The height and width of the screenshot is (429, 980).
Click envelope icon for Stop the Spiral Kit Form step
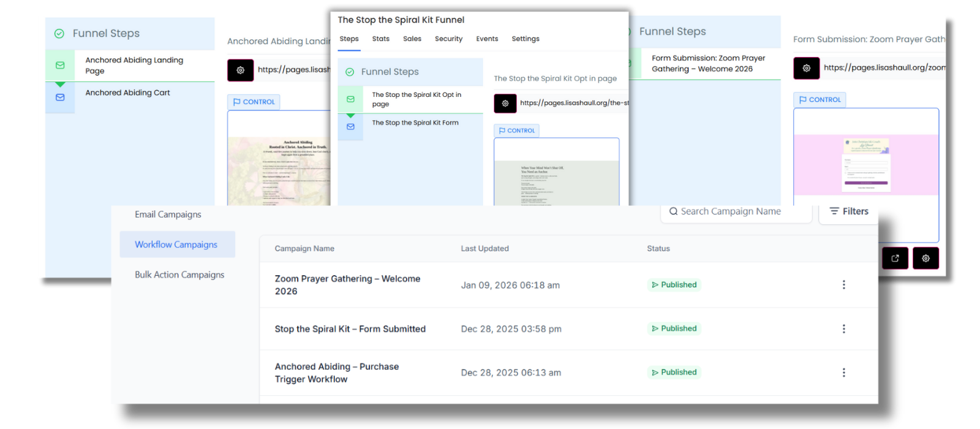pyautogui.click(x=350, y=127)
